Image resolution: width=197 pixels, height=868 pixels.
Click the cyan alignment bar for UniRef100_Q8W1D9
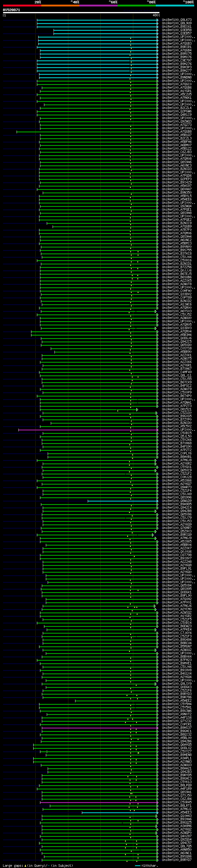[123, 501]
